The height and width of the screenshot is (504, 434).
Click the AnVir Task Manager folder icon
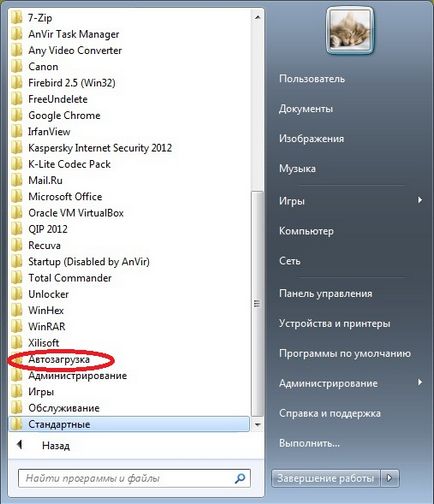(x=16, y=34)
